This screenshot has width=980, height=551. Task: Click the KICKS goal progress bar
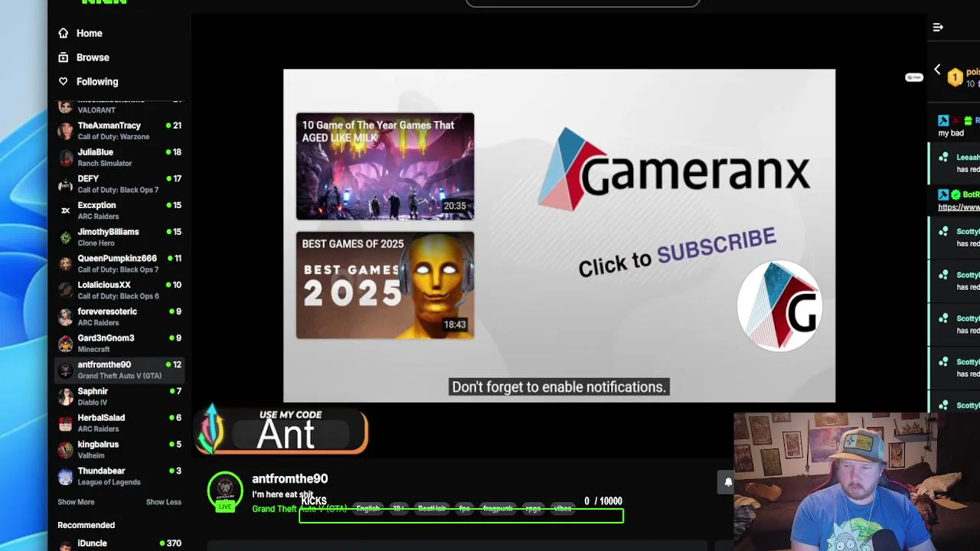461,515
